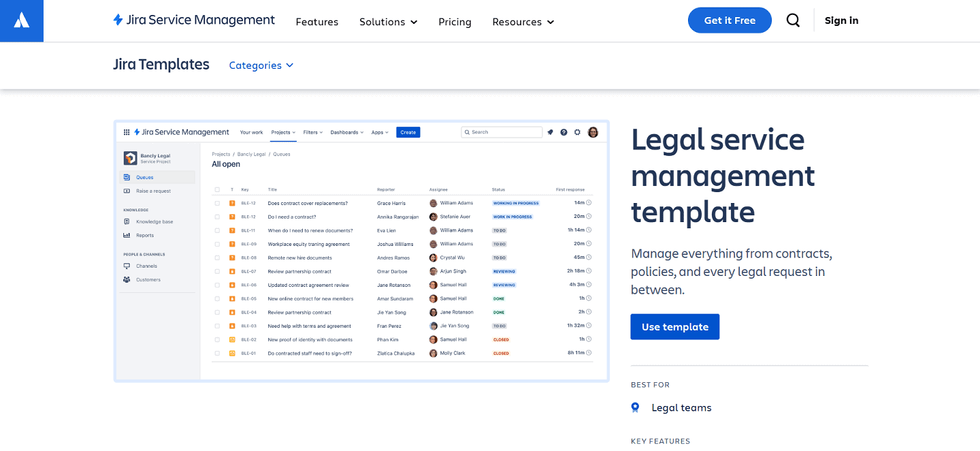
Task: Tick the checkbox next to issue BLE-12
Action: pyautogui.click(x=217, y=203)
